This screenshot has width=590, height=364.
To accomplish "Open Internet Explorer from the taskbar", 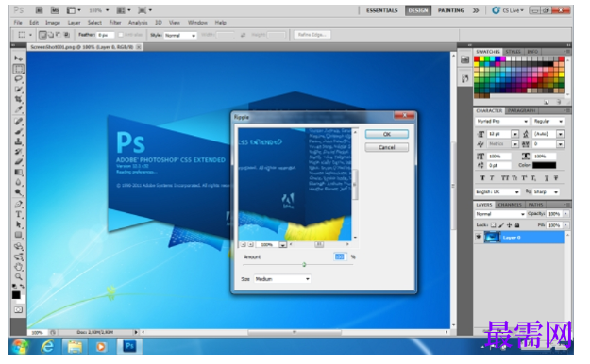I will [47, 346].
